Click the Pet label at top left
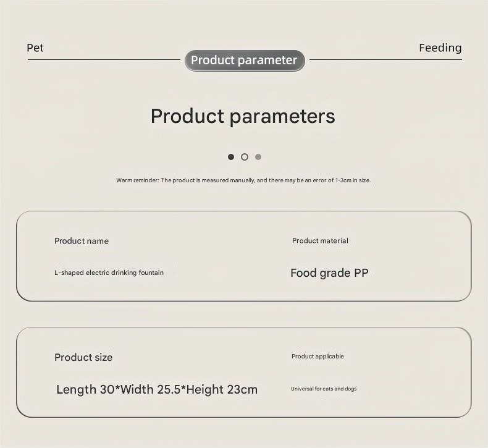This screenshot has height=448, width=488. [35, 48]
